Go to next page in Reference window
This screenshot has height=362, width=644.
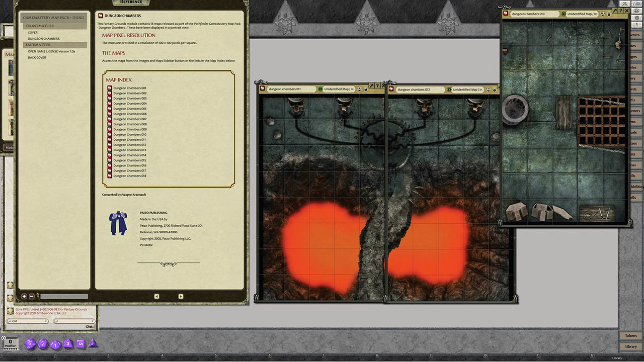181,296
